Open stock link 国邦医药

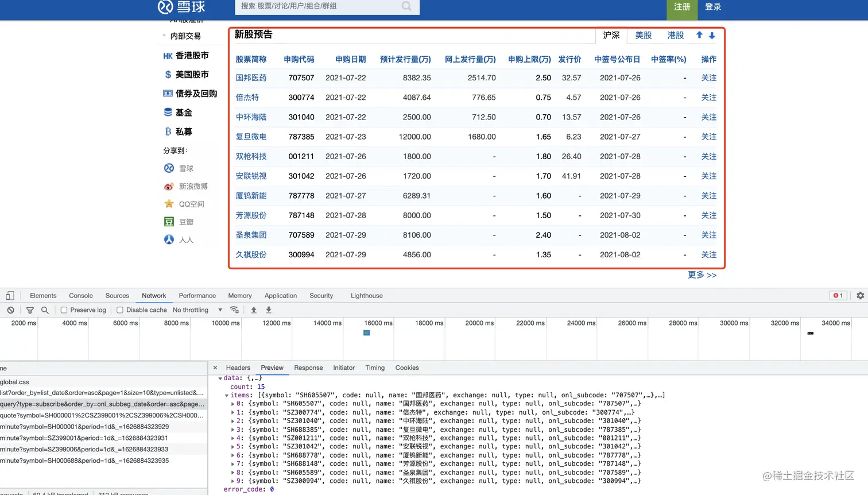pos(251,78)
